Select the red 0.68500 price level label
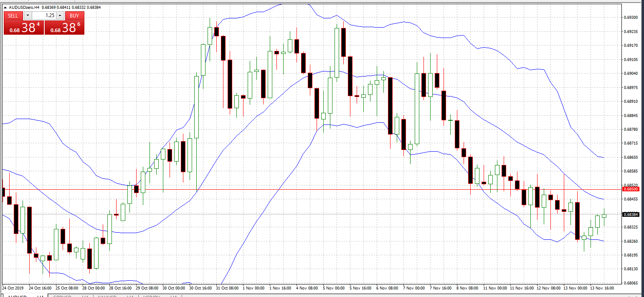The image size is (644, 297). (631, 189)
